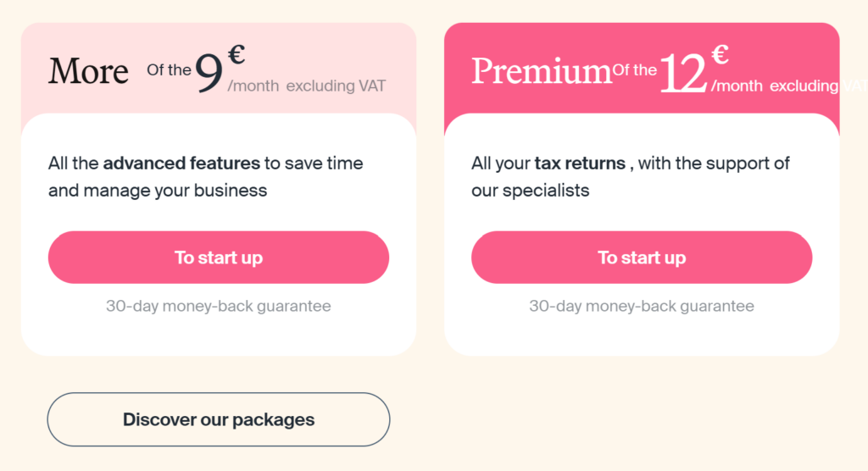Click the euro symbol beside the 9 price
This screenshot has width=868, height=471.
pos(236,56)
